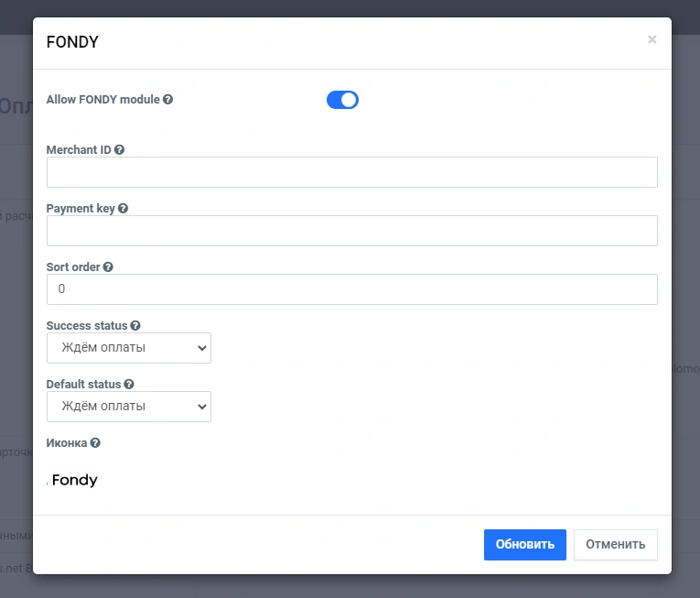Click into the Sort order field
This screenshot has width=700, height=598.
(x=351, y=289)
